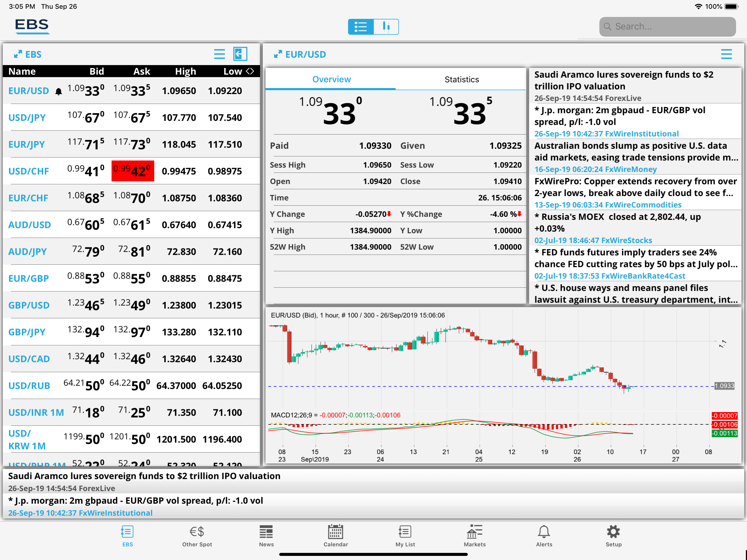Select the EUR/USD row

point(131,91)
